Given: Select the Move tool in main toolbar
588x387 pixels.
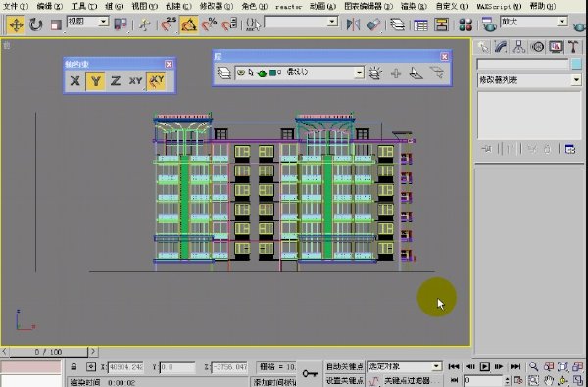Looking at the screenshot, I should [16, 25].
